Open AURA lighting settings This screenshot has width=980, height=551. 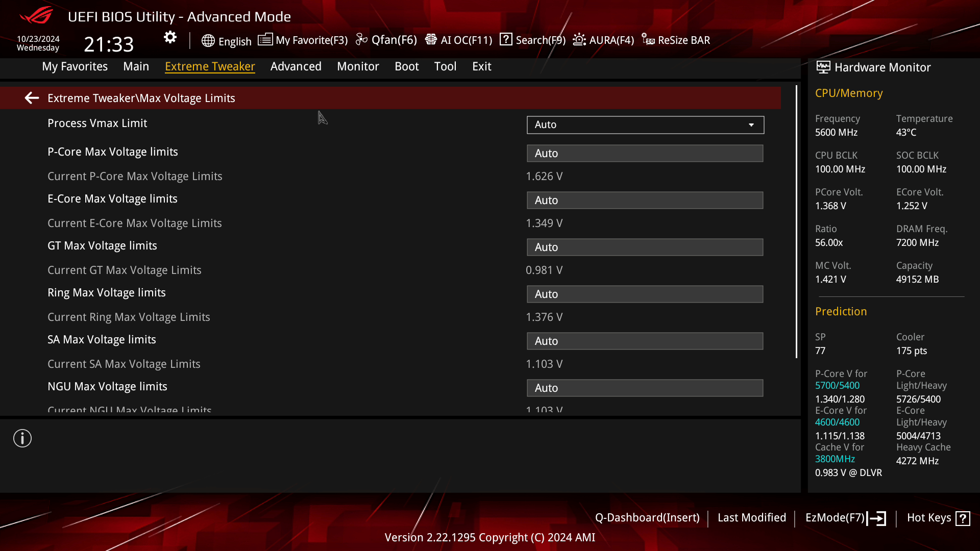pos(603,40)
